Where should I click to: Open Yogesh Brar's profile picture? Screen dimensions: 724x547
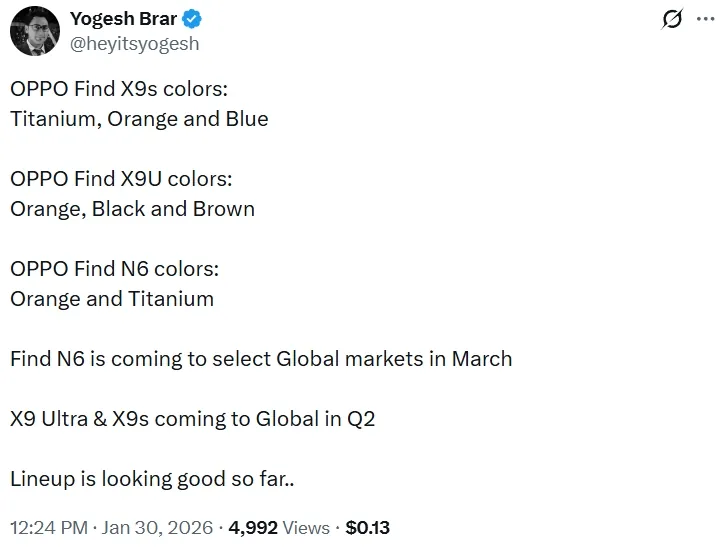33,31
